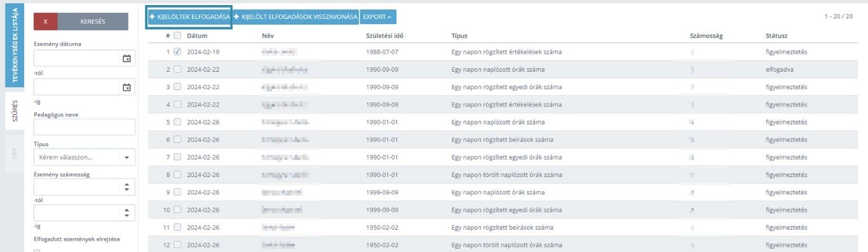Check the checkbox in row 7
868x252 pixels.
pyautogui.click(x=177, y=157)
